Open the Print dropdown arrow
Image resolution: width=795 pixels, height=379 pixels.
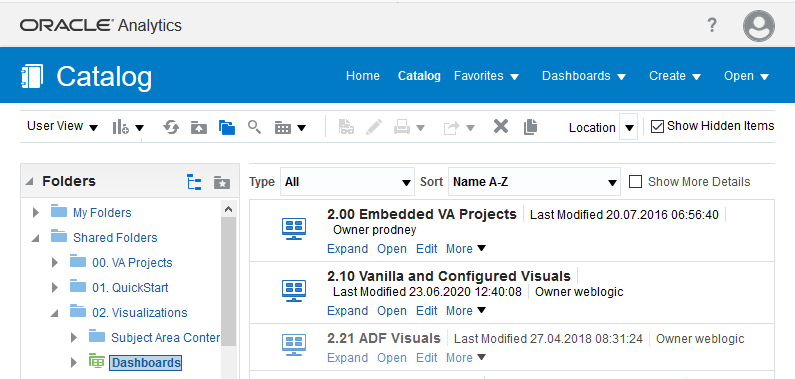click(x=420, y=128)
